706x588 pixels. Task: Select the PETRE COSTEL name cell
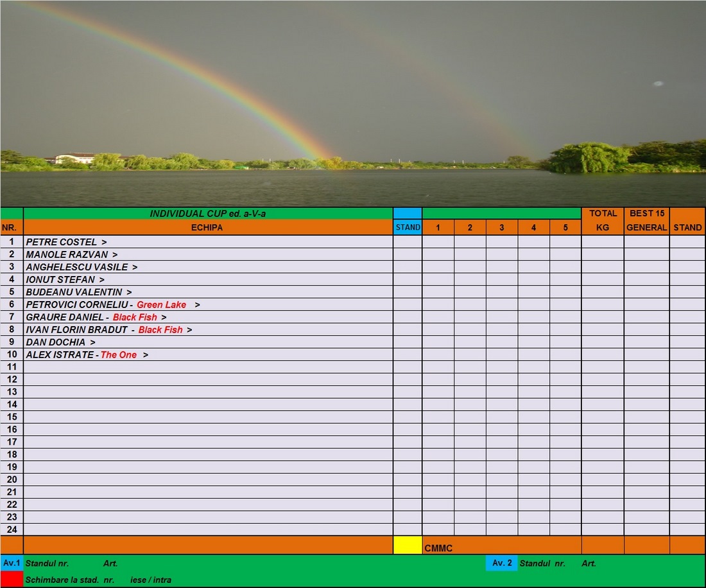62,242
